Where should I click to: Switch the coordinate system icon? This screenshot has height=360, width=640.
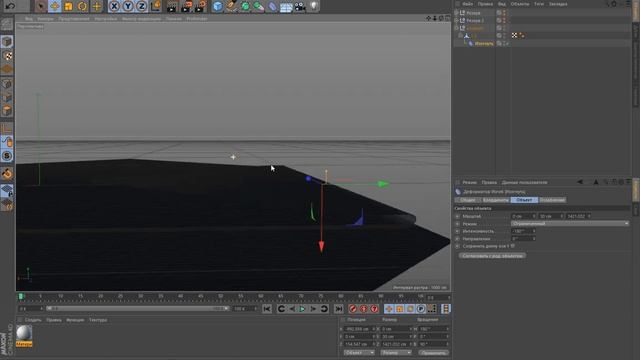156,6
